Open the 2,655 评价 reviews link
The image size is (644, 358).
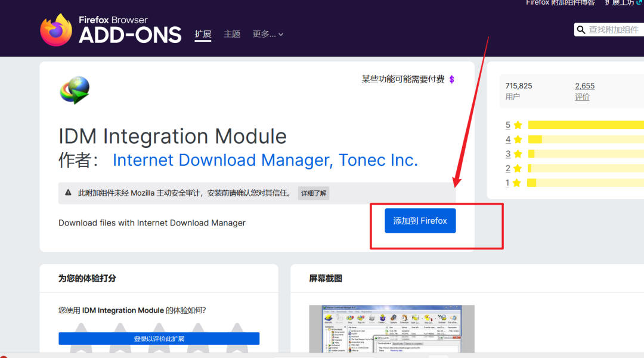[x=584, y=91]
